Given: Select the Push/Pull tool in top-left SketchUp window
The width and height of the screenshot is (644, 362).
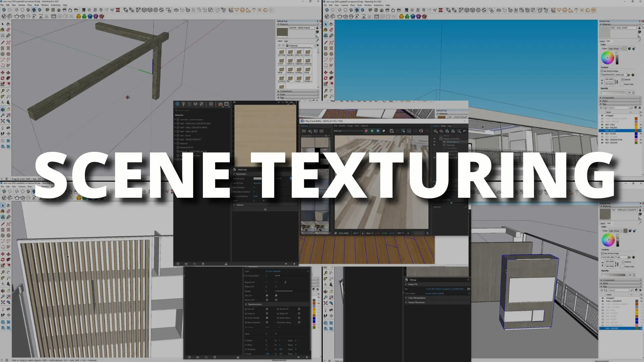Looking at the screenshot, I should pos(8,72).
